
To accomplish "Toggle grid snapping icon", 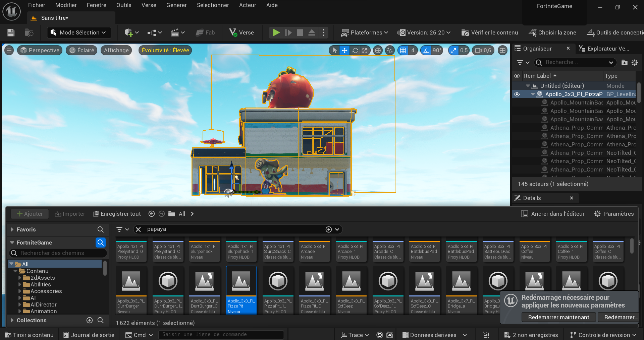I will click(x=403, y=50).
